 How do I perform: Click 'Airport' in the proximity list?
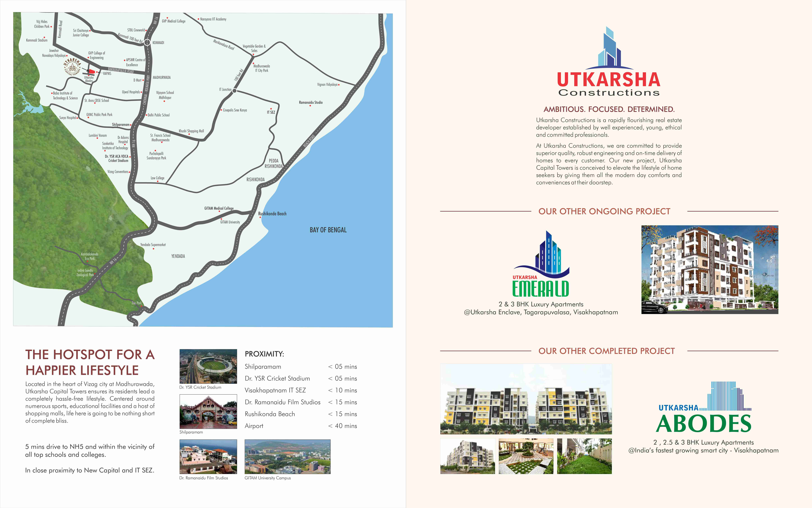click(254, 426)
